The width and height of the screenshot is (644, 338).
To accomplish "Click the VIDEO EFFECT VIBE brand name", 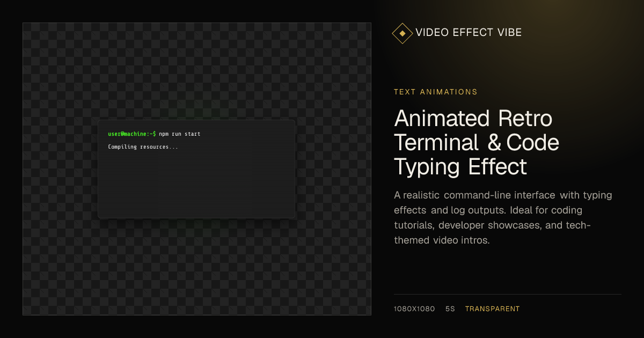I will (x=469, y=33).
